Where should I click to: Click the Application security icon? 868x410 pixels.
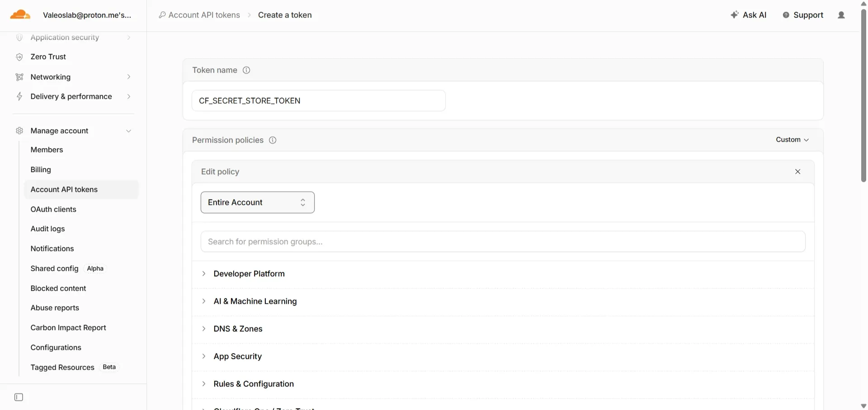[x=19, y=37]
